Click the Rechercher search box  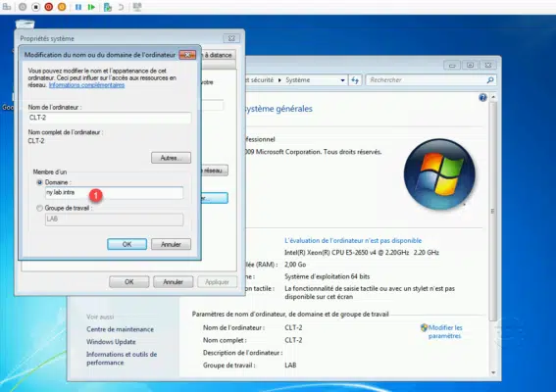point(430,80)
